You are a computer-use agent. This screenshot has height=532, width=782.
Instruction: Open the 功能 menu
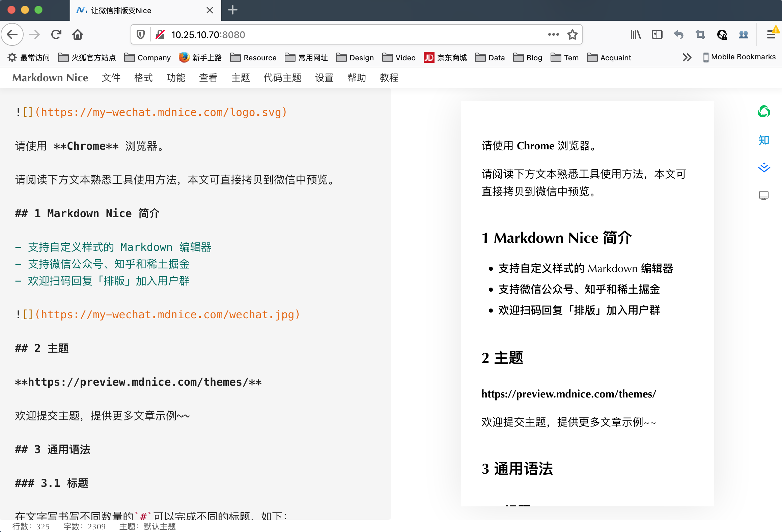coord(176,78)
